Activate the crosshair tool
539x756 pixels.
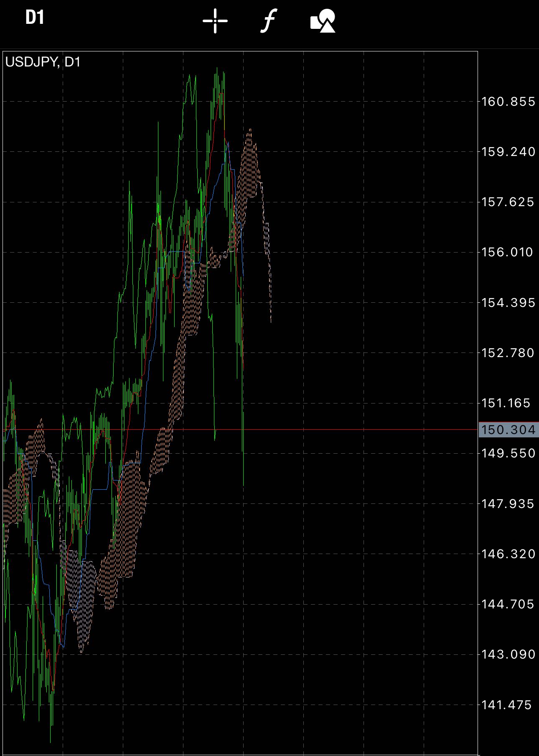coord(215,20)
